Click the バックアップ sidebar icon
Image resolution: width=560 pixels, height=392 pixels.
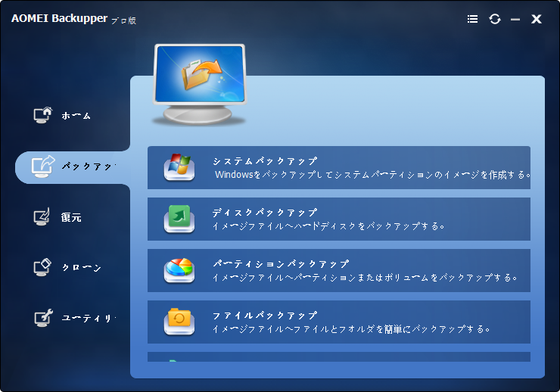[x=43, y=166]
